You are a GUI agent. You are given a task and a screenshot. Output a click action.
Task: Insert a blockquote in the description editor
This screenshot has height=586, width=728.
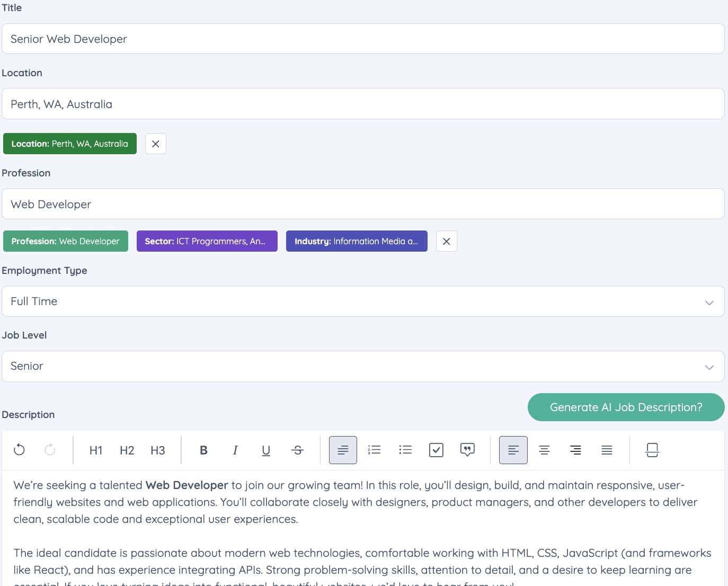click(467, 450)
